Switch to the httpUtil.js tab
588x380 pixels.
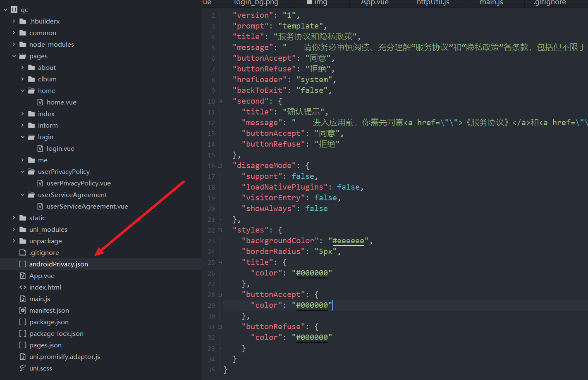[x=433, y=2]
